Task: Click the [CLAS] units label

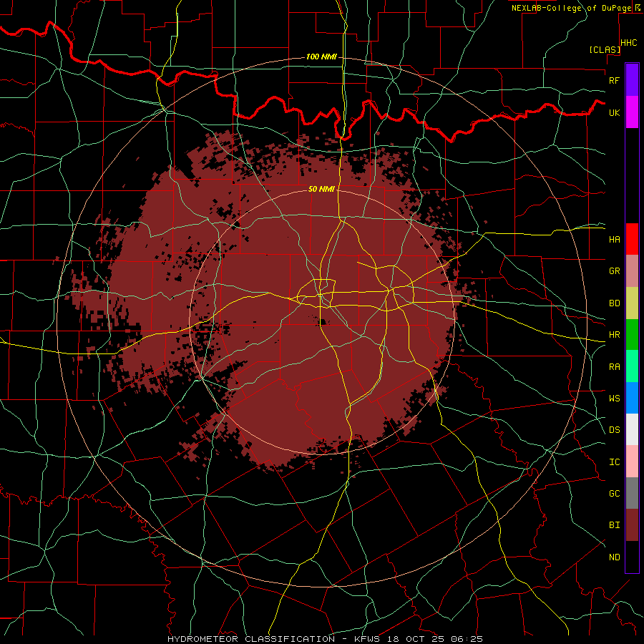Action: click(x=605, y=49)
